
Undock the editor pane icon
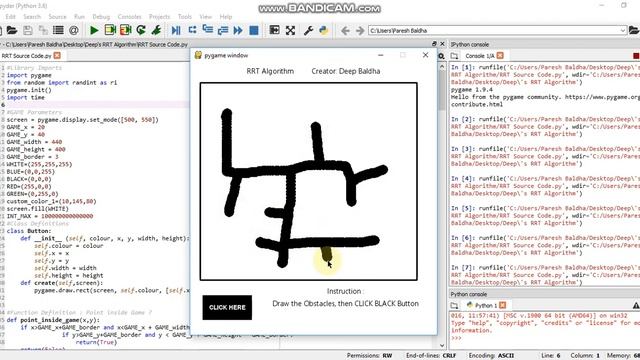(x=434, y=44)
